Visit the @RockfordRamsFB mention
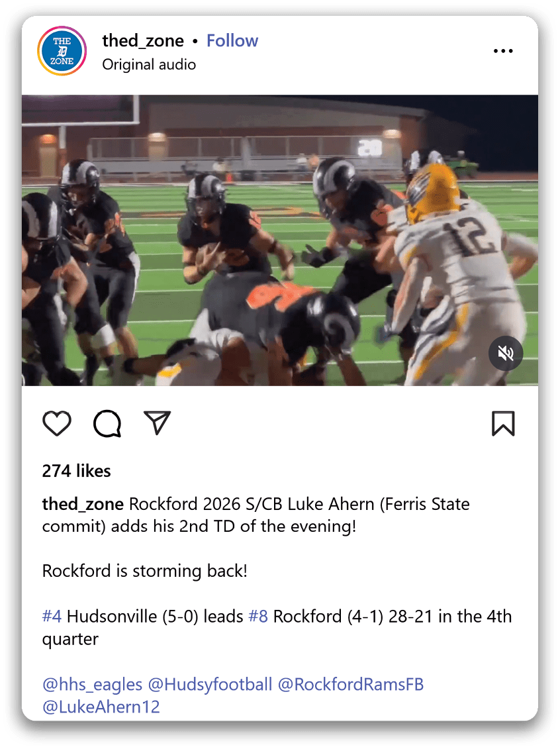Viewport: 560px width, 749px height. pos(351,685)
